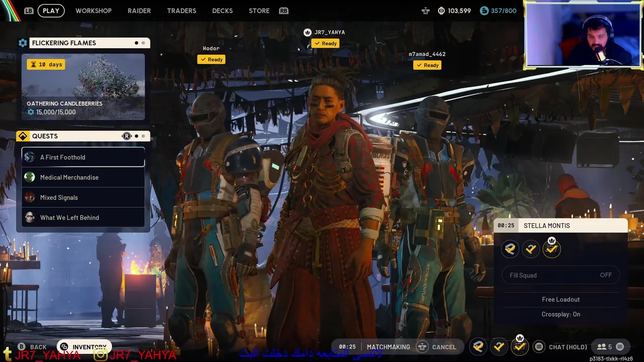Click first squad avatar in bottom bar

478,346
